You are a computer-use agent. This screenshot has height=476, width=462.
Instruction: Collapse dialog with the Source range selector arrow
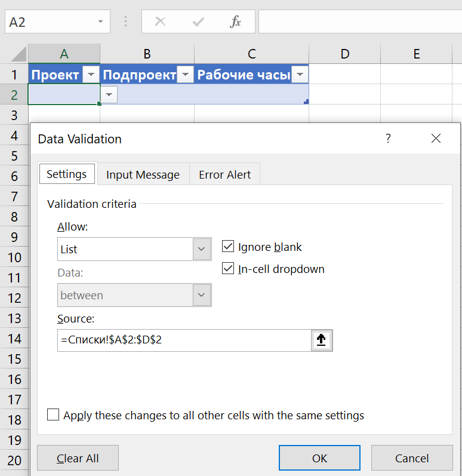pyautogui.click(x=322, y=340)
